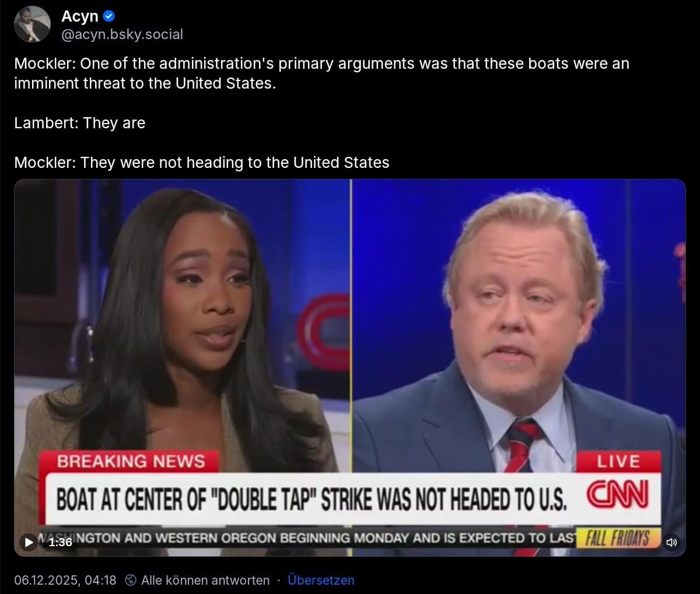Click the 'Alle können antworten' label
Image resolution: width=700 pixels, height=594 pixels.
click(205, 580)
